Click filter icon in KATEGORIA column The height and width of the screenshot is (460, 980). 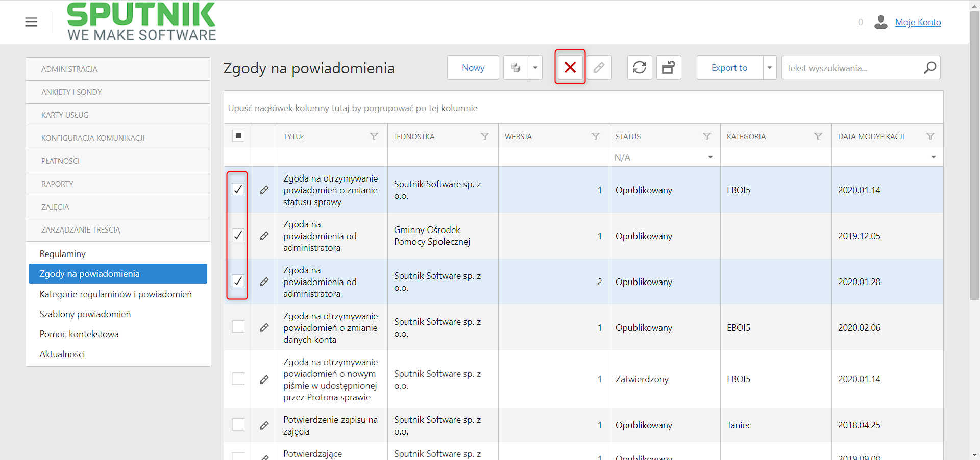pos(818,136)
